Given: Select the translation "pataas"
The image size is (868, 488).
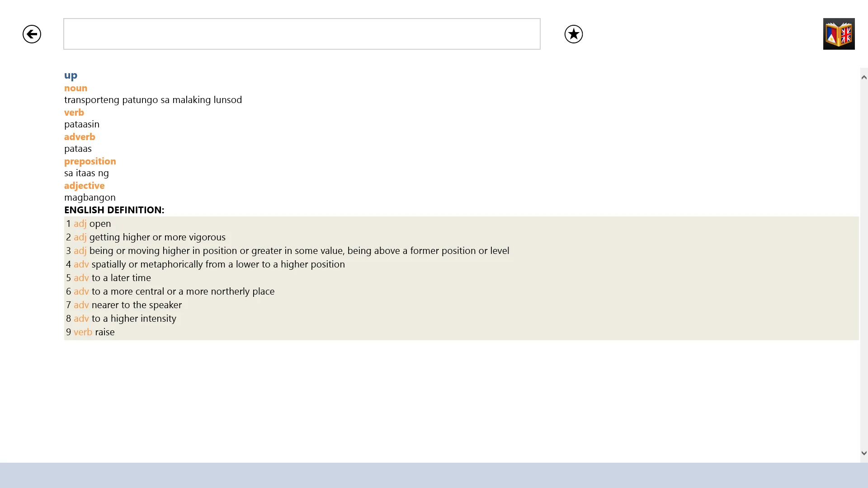Looking at the screenshot, I should point(78,149).
